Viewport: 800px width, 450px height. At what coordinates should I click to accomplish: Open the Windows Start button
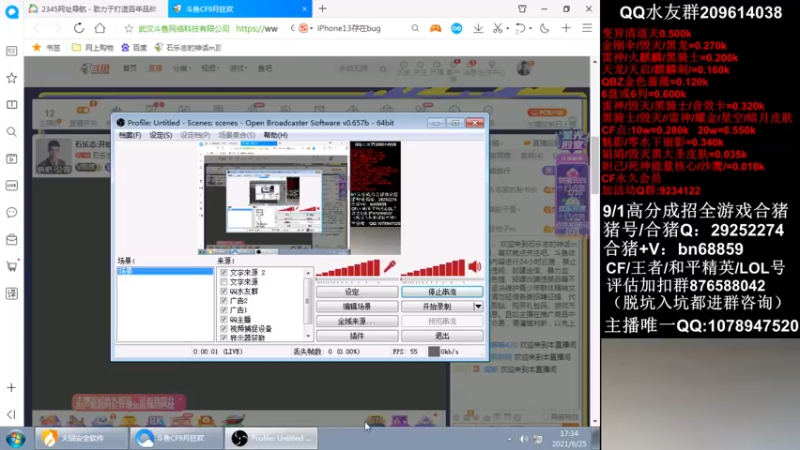coord(16,438)
